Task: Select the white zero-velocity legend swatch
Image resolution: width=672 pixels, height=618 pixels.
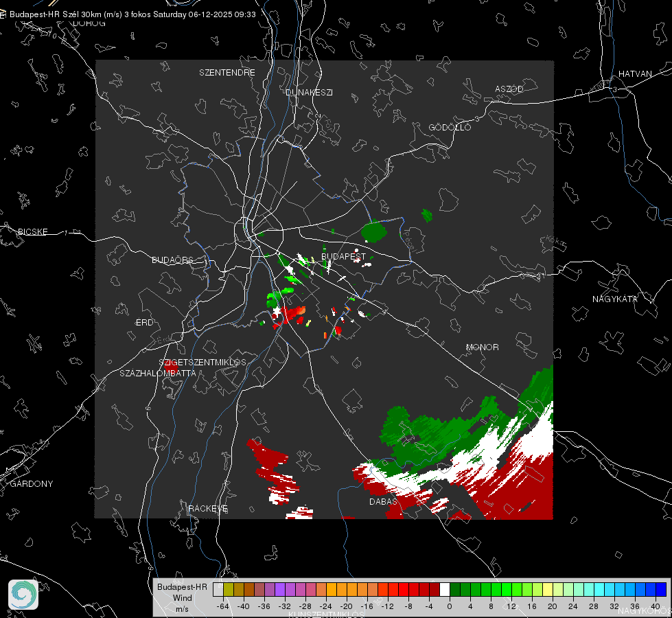Action: coord(444,590)
